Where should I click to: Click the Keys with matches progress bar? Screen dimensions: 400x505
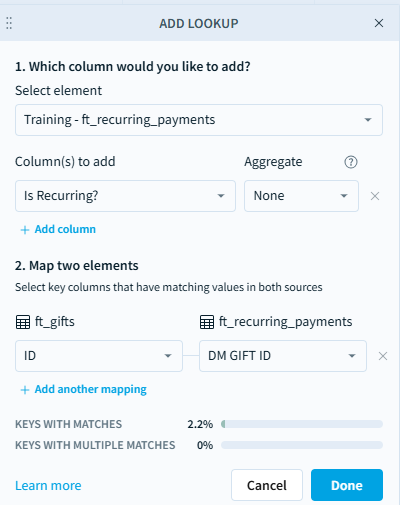302,424
